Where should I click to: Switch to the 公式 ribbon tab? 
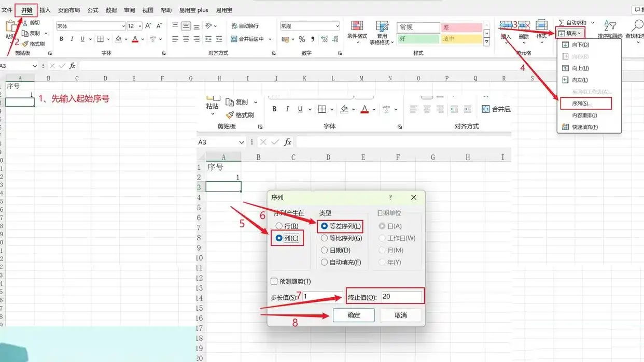pyautogui.click(x=93, y=10)
